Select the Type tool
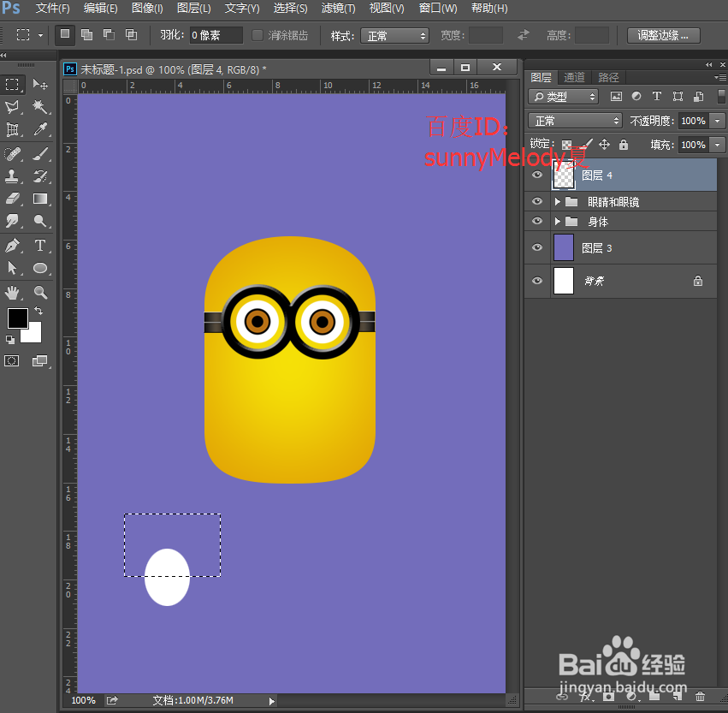The width and height of the screenshot is (728, 713). click(40, 246)
